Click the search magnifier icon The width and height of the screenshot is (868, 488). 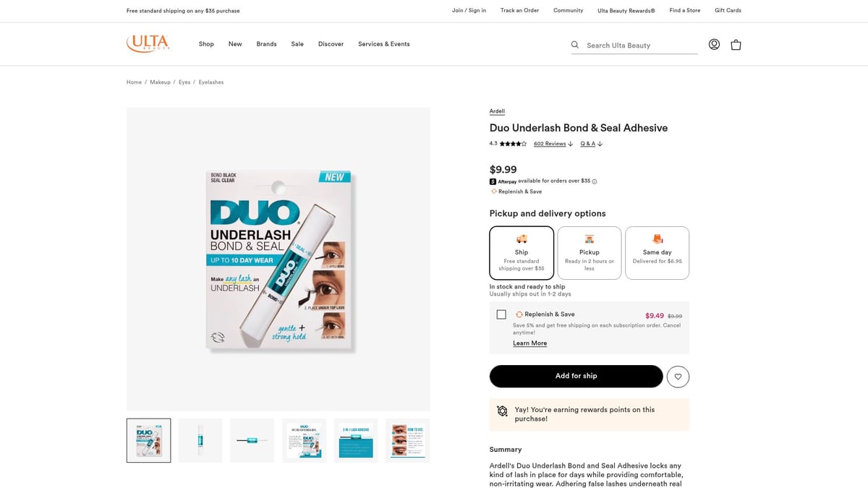[x=575, y=45]
